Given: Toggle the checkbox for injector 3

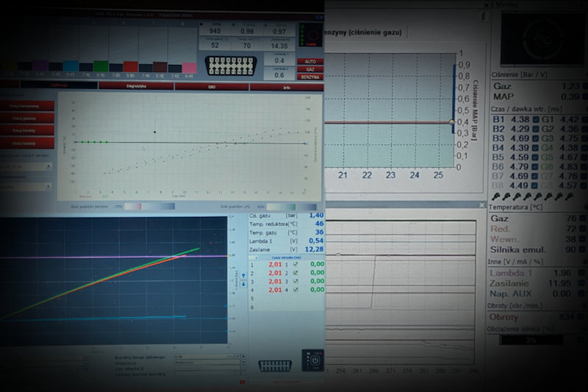Looking at the screenshot, I should click(x=295, y=282).
